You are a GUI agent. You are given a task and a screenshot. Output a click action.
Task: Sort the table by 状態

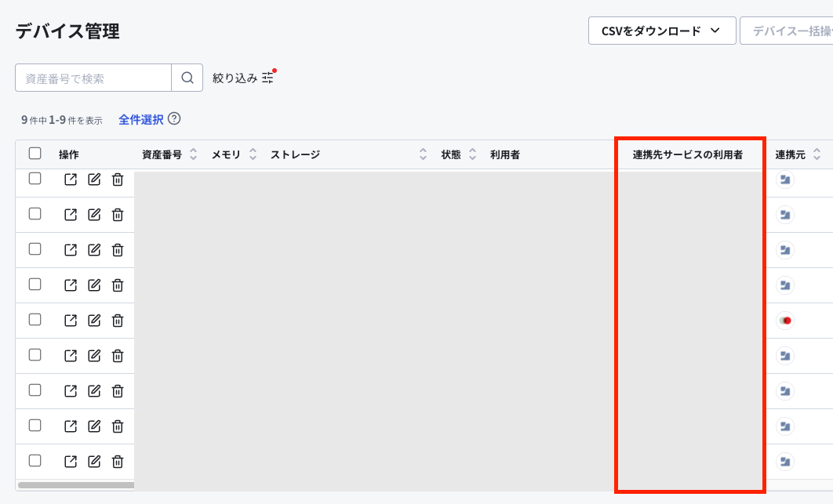click(x=472, y=154)
